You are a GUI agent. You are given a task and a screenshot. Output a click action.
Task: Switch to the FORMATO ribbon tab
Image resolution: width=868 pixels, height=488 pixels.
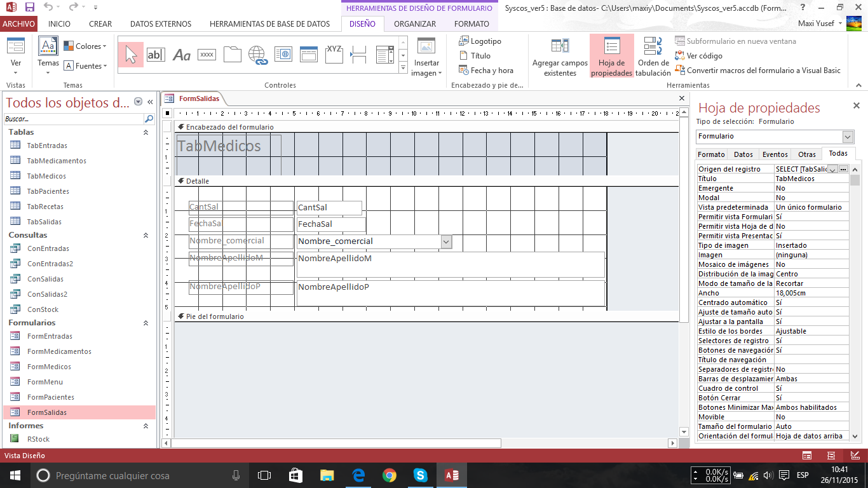click(472, 24)
